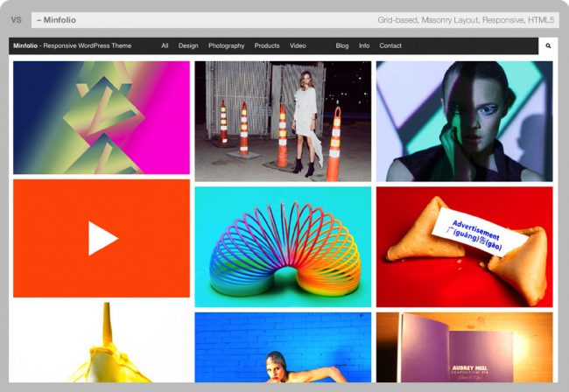This screenshot has height=392, width=569.
Task: Play the orange video tile
Action: (x=102, y=238)
